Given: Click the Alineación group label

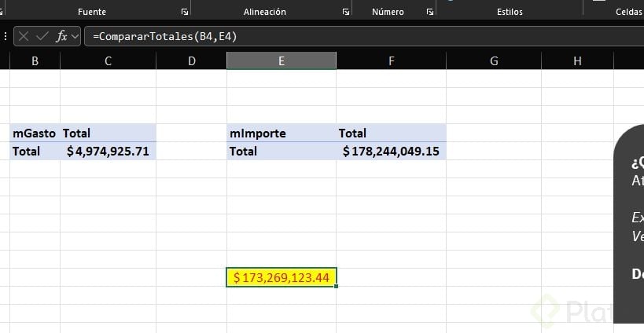Looking at the screenshot, I should click(264, 12).
